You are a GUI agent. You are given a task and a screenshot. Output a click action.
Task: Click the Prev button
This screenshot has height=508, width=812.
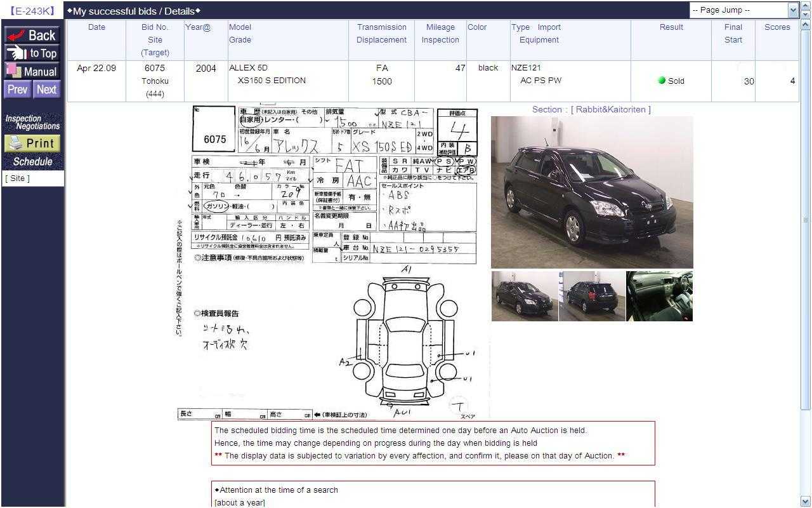(x=18, y=90)
